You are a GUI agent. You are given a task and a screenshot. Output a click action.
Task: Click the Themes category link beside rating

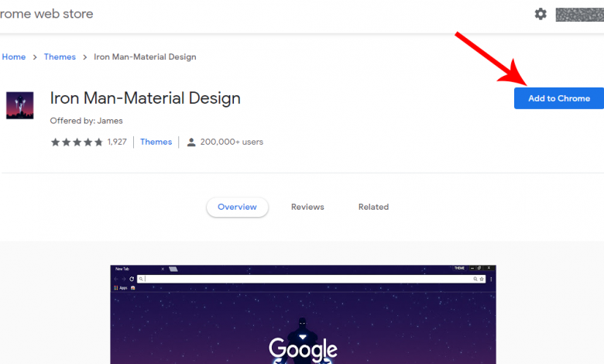coord(156,143)
